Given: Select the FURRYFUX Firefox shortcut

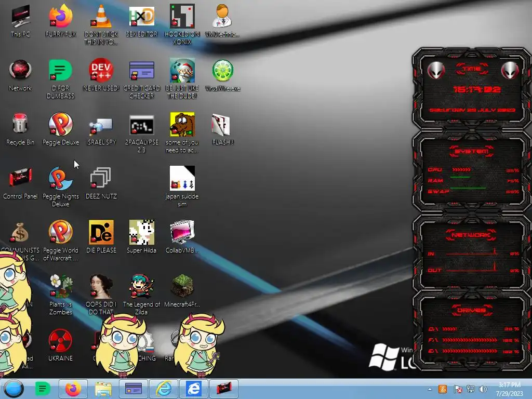Looking at the screenshot, I should tap(61, 20).
